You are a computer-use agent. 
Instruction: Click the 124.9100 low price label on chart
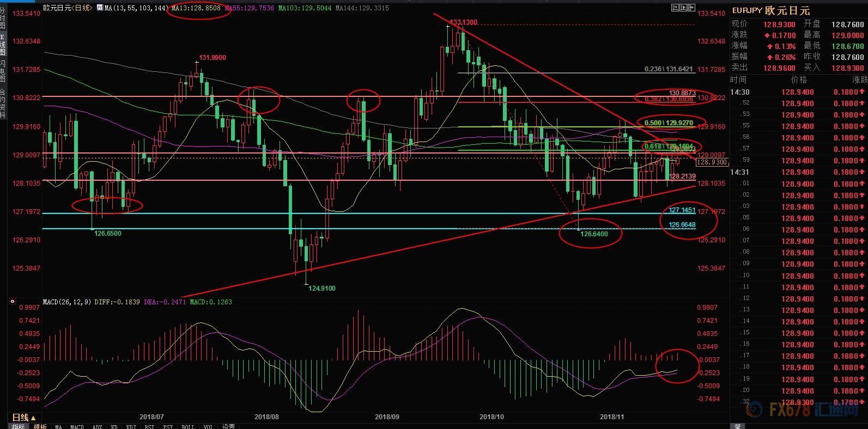(321, 289)
